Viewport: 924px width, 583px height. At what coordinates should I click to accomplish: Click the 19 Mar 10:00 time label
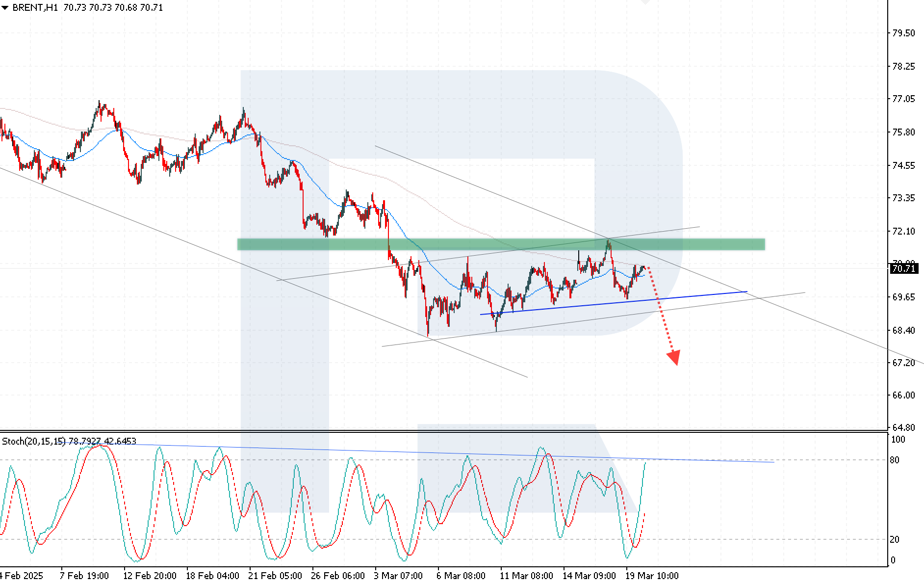click(652, 576)
